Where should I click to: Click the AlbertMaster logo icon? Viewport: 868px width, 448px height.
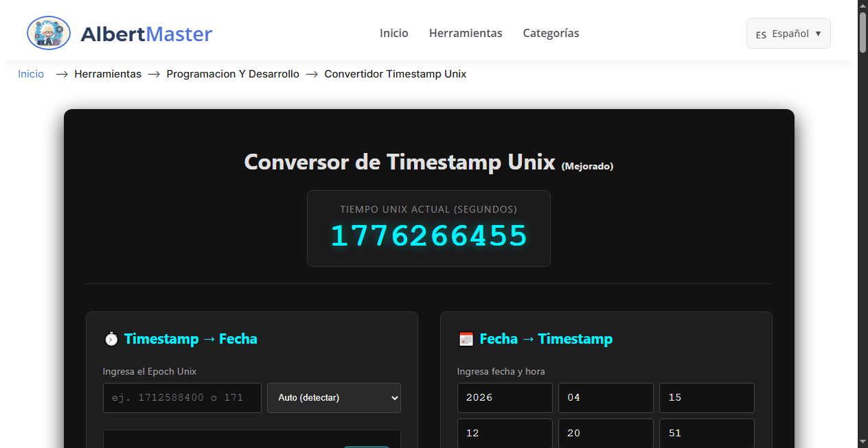pos(48,32)
